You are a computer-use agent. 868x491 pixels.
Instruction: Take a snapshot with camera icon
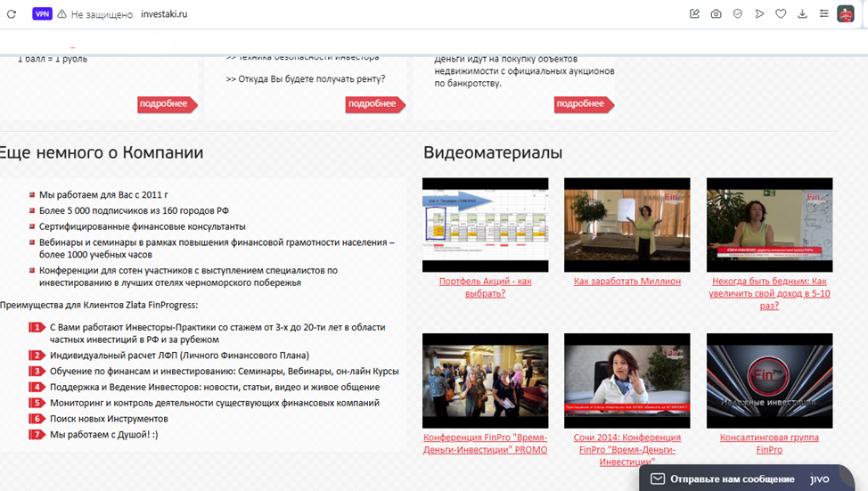(716, 14)
